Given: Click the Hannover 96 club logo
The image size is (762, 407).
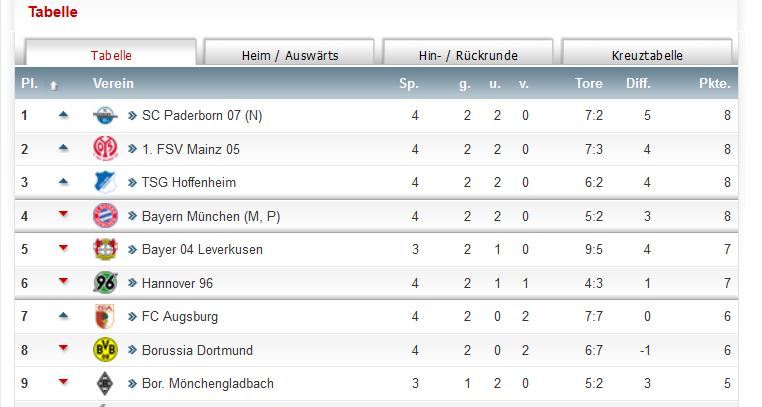Looking at the screenshot, I should (105, 283).
